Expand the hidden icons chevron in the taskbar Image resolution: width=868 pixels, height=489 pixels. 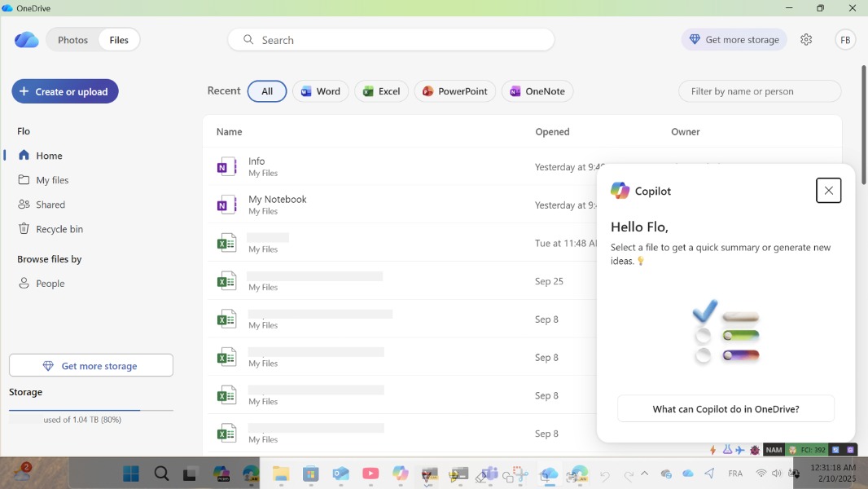coord(644,473)
